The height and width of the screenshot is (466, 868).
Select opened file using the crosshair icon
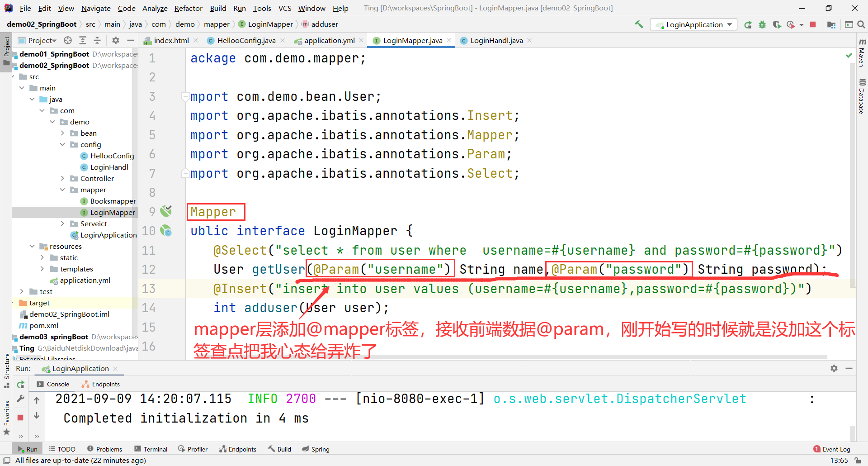point(68,40)
